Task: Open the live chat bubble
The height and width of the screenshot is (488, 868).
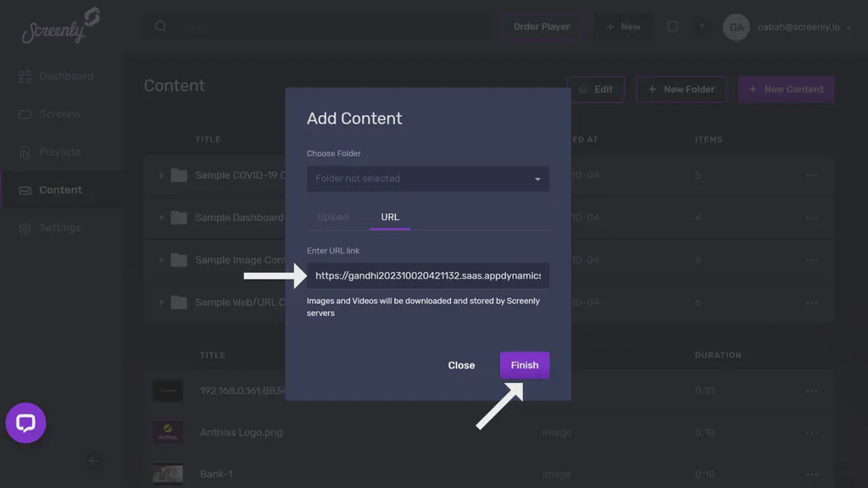Action: pyautogui.click(x=25, y=423)
